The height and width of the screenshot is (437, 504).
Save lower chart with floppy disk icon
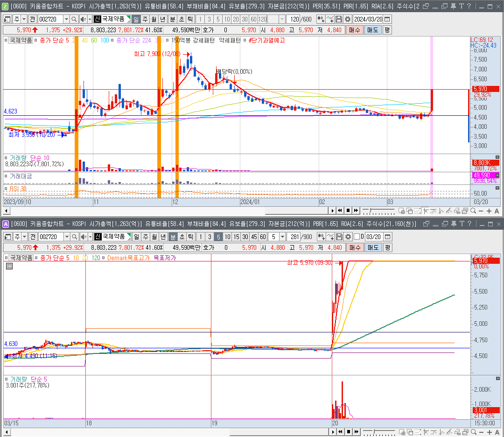coord(339,237)
